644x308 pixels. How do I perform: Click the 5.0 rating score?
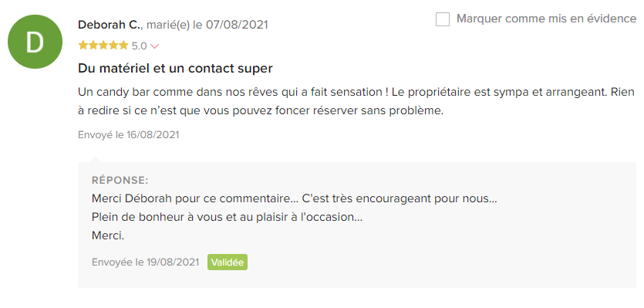click(140, 46)
